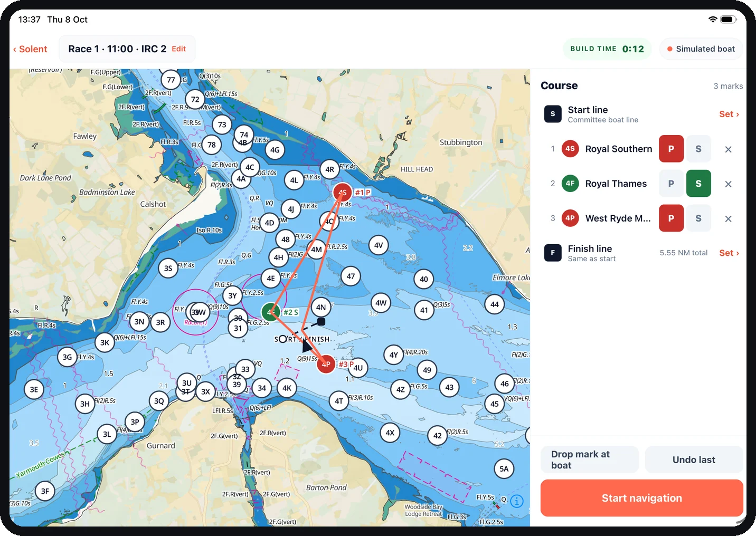Image resolution: width=756 pixels, height=536 pixels.
Task: Tap chart mark 4R
Action: [330, 169]
